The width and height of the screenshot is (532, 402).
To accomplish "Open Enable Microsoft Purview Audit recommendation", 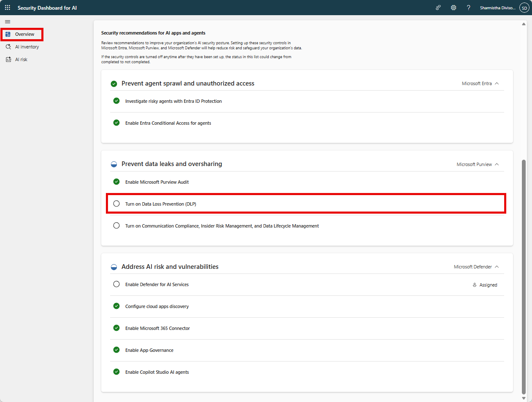I will point(157,182).
